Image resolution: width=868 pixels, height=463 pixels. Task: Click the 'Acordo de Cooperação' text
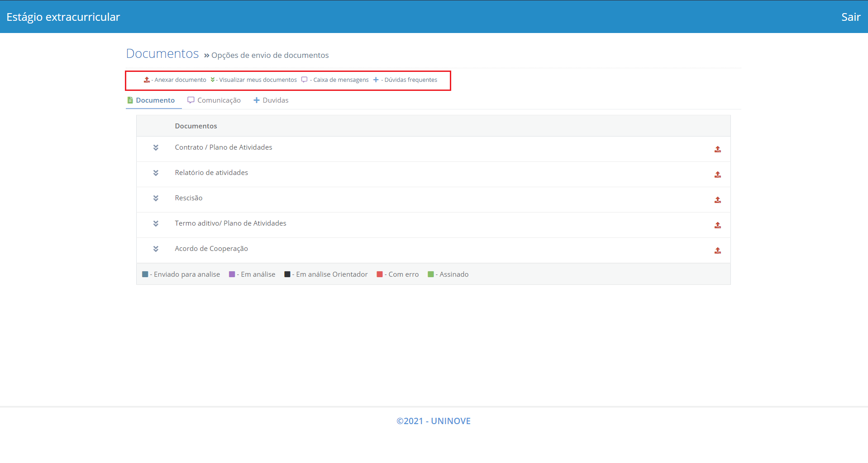pos(211,249)
